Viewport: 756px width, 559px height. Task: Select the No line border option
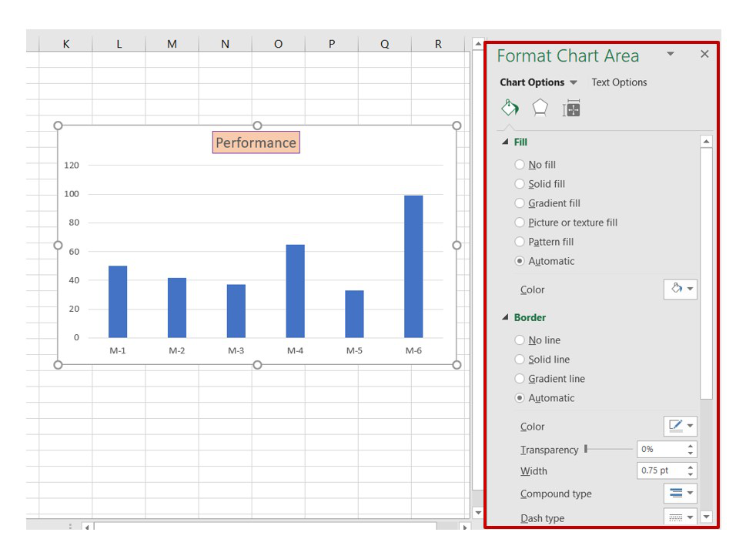520,340
